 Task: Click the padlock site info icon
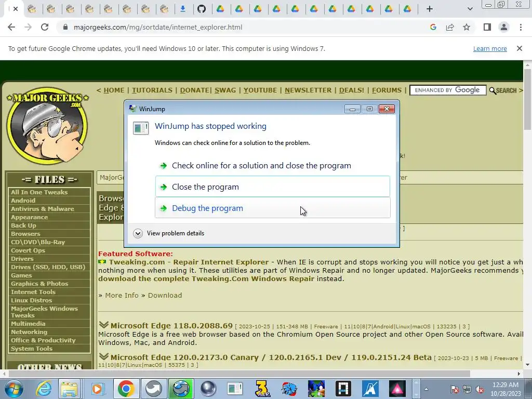[x=65, y=27]
